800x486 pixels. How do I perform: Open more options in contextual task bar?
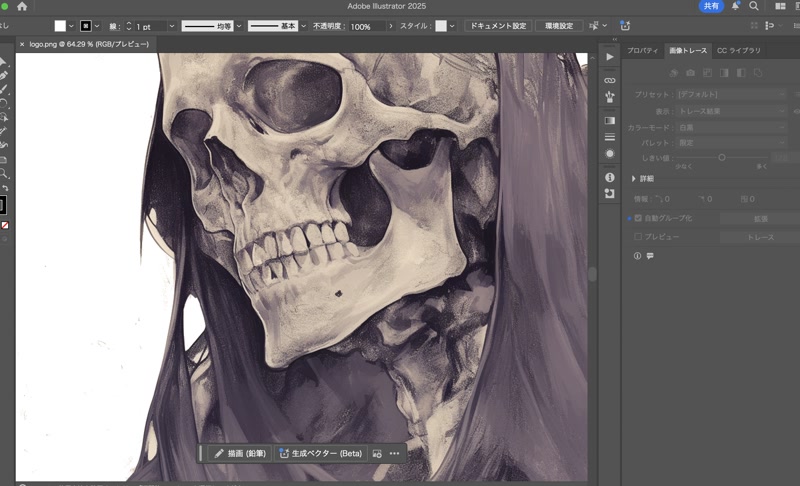pyautogui.click(x=394, y=453)
